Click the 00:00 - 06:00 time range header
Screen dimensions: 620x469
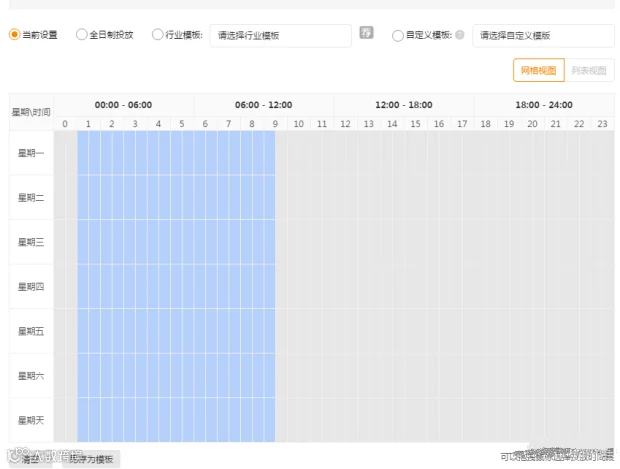click(123, 105)
